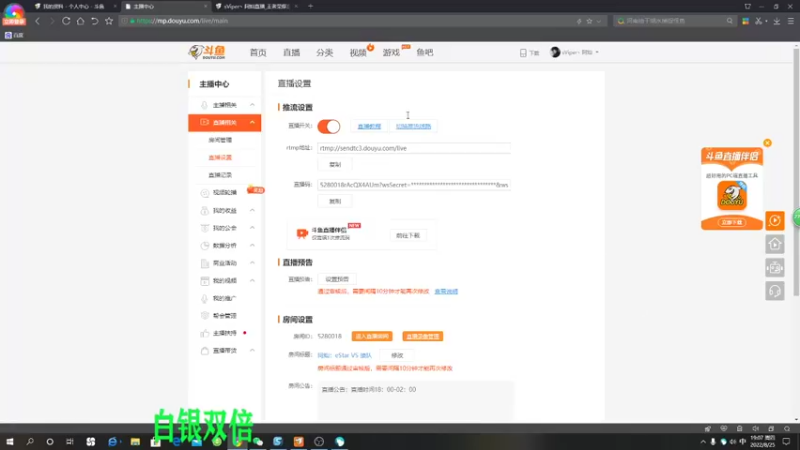
Task: Click the orange play floating side button
Action: coord(774,220)
